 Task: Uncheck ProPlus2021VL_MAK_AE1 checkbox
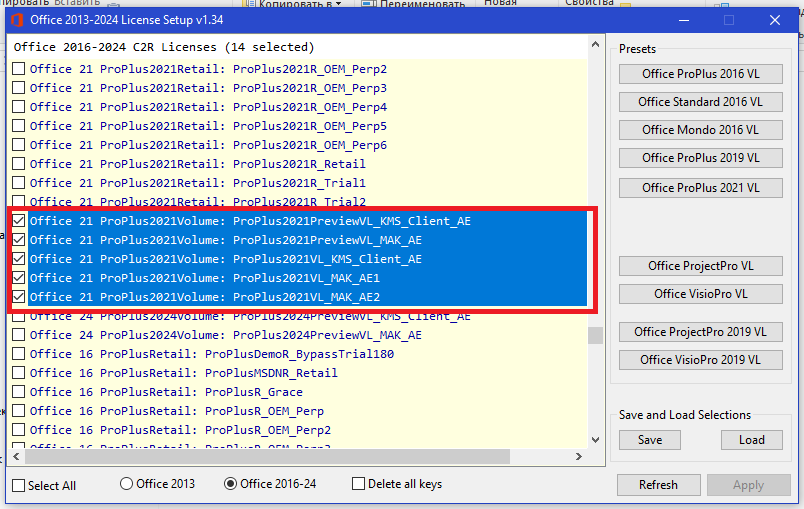(x=18, y=277)
